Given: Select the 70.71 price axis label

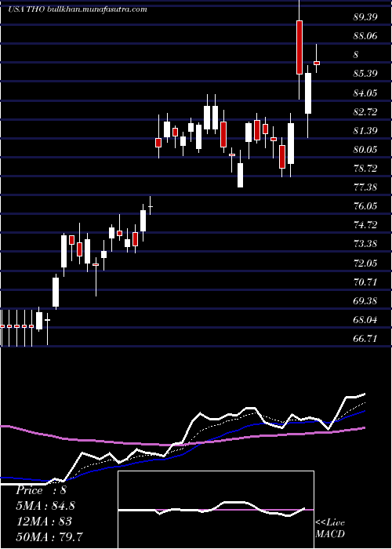Looking at the screenshot, I should (365, 282).
